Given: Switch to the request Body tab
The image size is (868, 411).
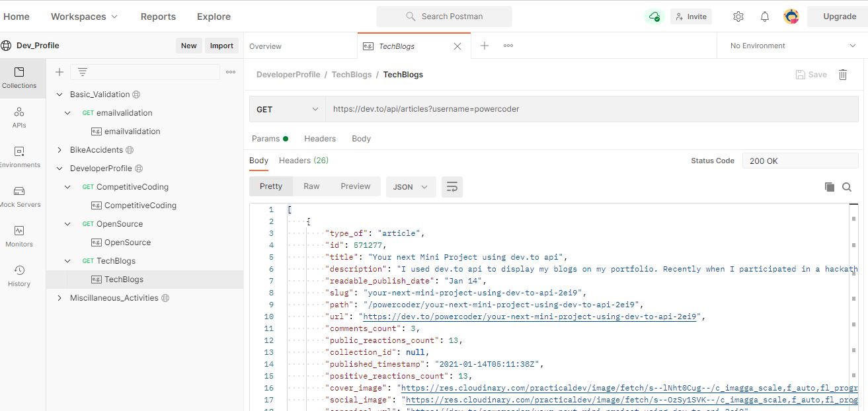Looking at the screenshot, I should pos(361,139).
